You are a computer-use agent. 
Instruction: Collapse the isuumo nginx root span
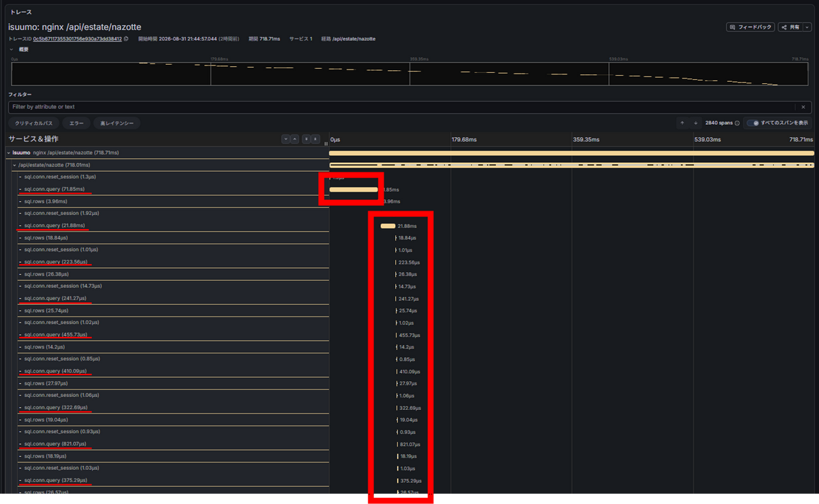9,153
